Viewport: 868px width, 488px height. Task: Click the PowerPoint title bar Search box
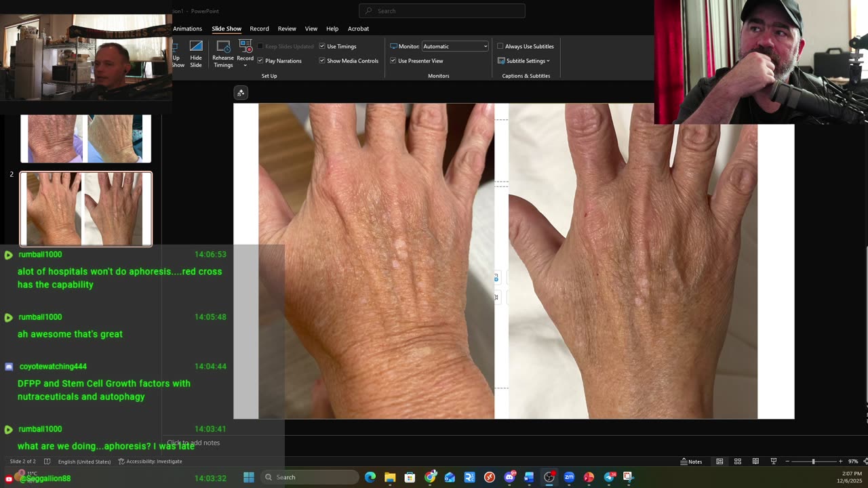click(x=442, y=11)
